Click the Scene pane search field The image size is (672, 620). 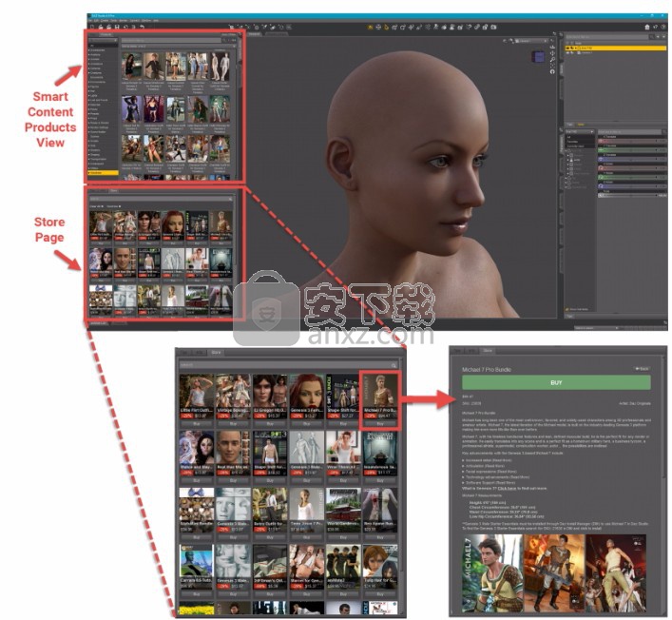pyautogui.click(x=607, y=37)
